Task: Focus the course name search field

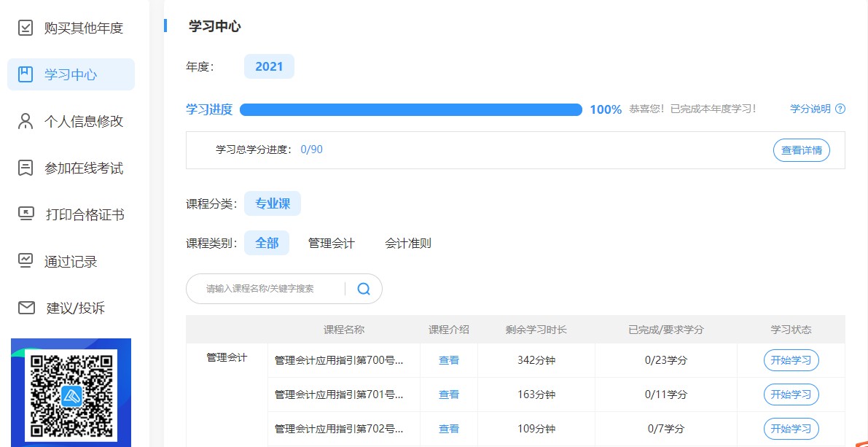Action: click(x=266, y=289)
